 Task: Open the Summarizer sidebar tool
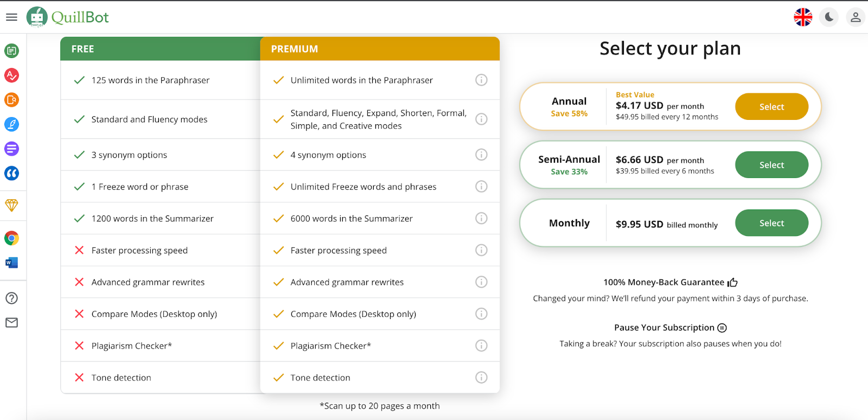[x=11, y=149]
